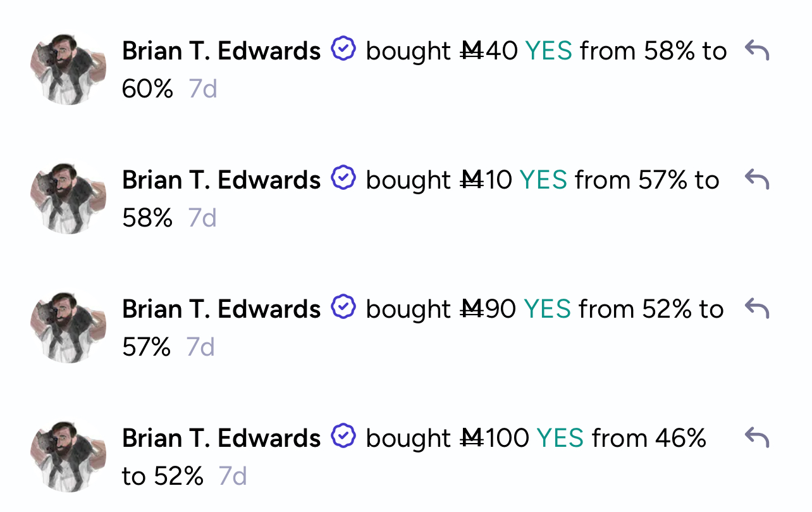Reply to the Ṁ100 YES bet
812x512 pixels.
757,437
